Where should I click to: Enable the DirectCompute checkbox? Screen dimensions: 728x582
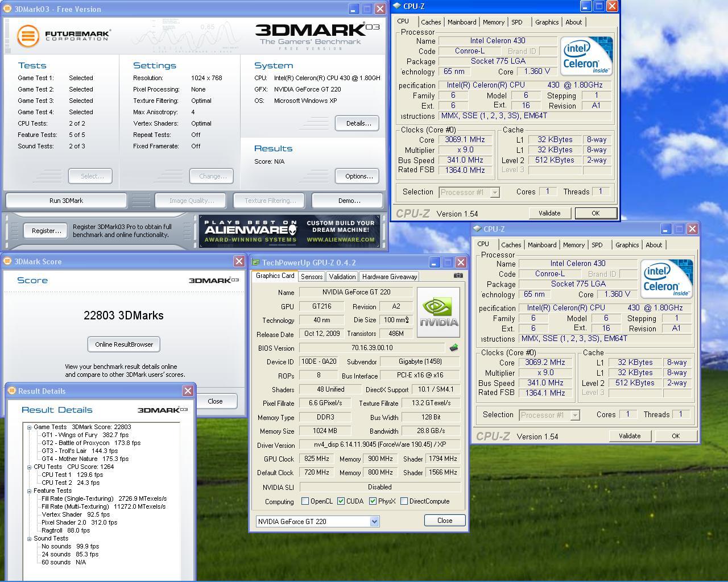coord(404,501)
